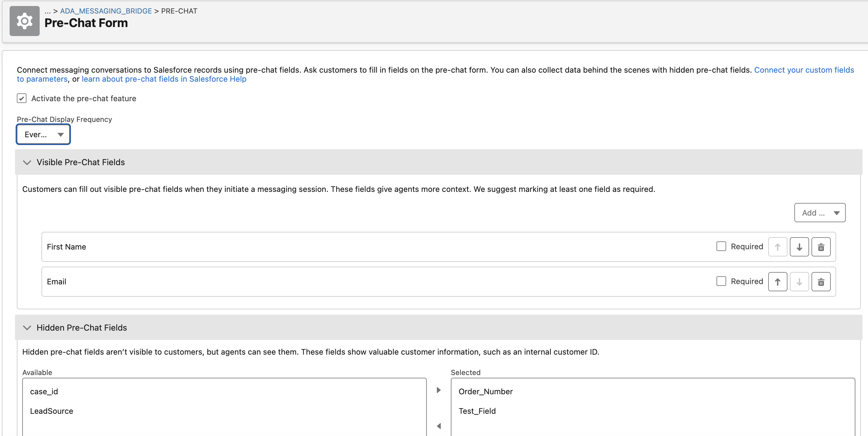Delete the First Name pre-chat field
Viewport: 868px width, 436px height.
click(x=821, y=247)
